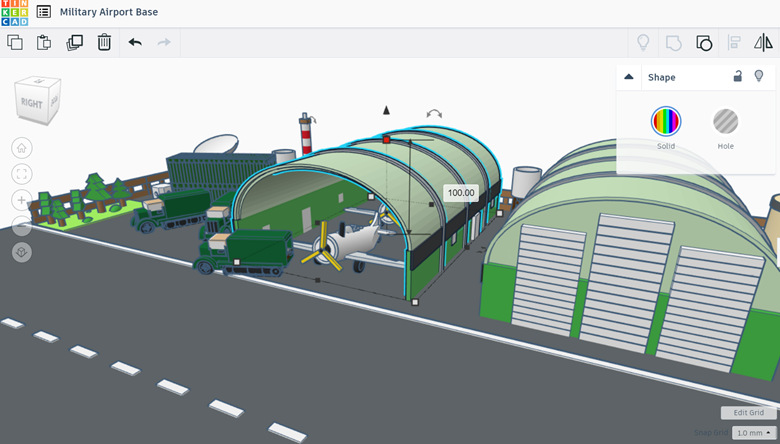Select the Solid rainbow color swatch
Screen dimensions: 780x444
pos(666,121)
